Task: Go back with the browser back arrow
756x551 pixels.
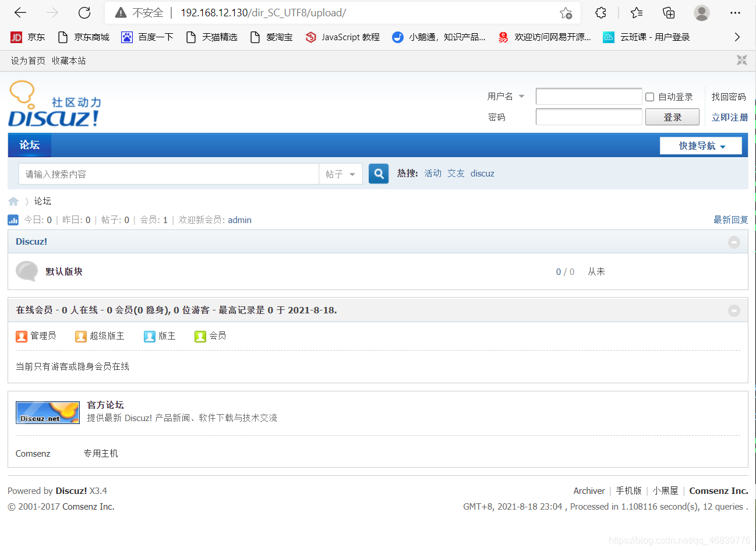Action: tap(20, 12)
